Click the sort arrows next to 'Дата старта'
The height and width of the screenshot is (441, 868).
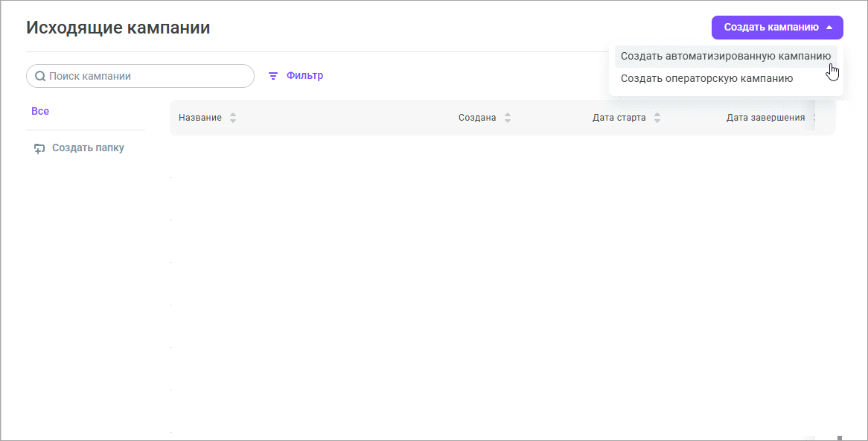(657, 118)
